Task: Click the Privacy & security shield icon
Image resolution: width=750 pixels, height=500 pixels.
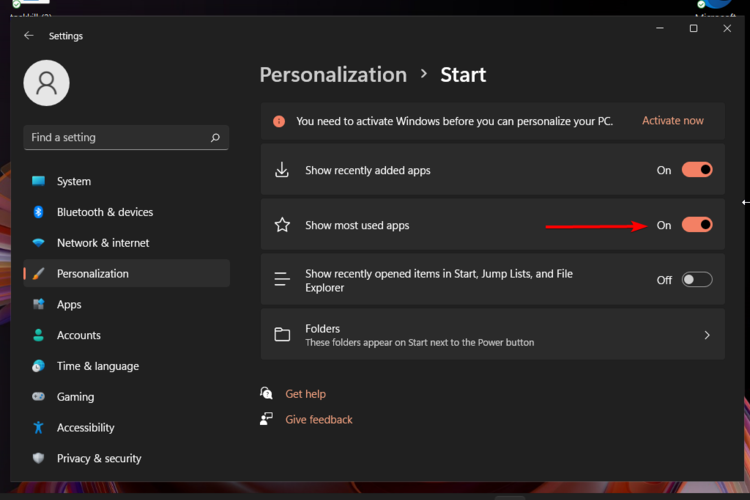Action: (38, 458)
